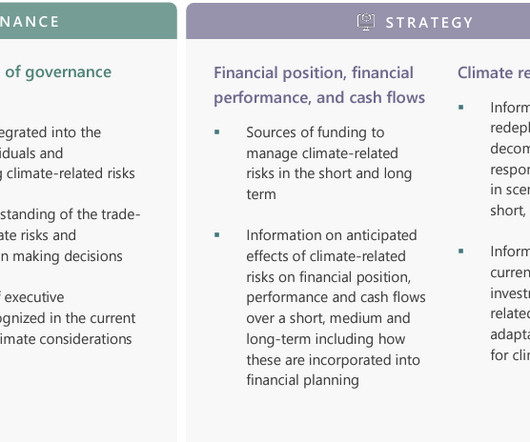
Task: Click first bullet marker in Climate column
Action: click(x=461, y=107)
